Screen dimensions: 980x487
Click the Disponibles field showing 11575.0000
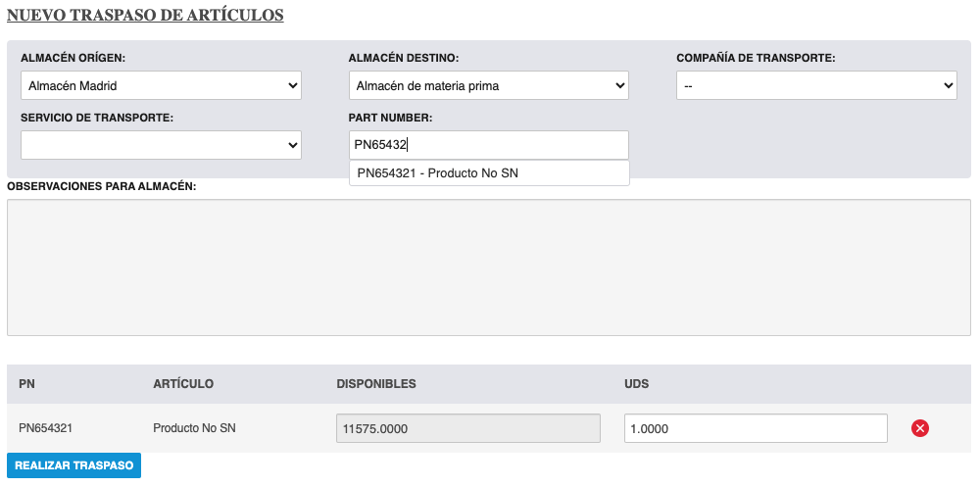[x=467, y=428]
